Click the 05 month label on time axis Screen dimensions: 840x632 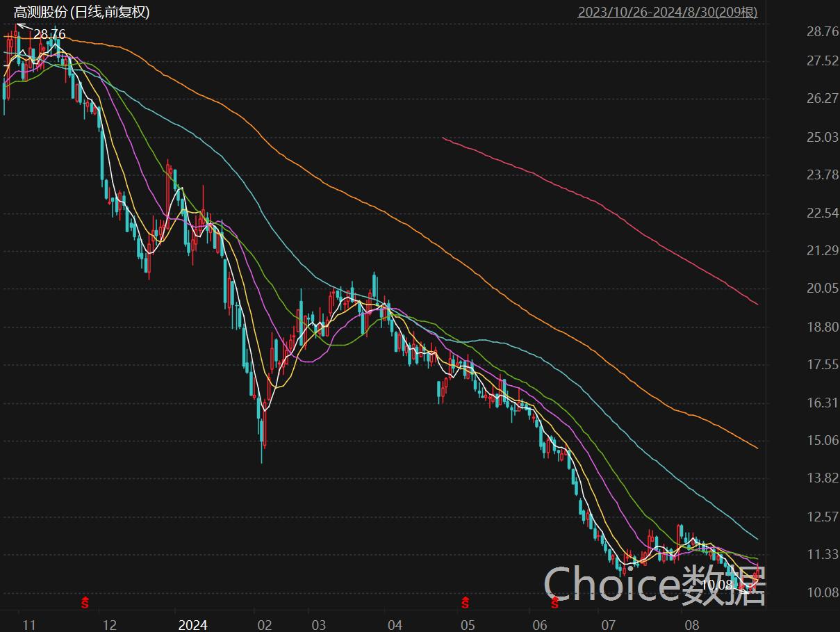(x=468, y=624)
